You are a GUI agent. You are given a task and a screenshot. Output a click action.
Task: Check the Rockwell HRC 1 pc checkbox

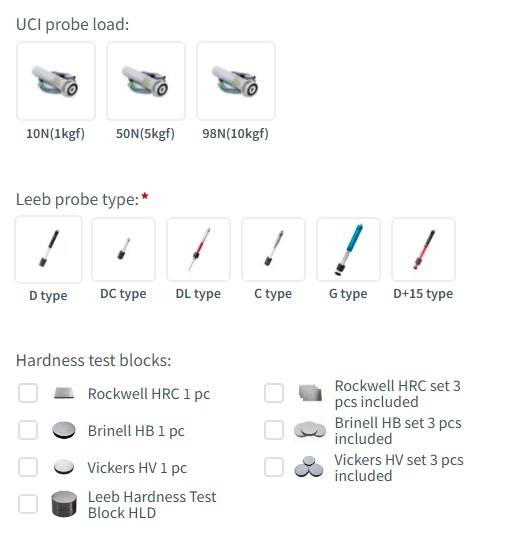(x=28, y=393)
